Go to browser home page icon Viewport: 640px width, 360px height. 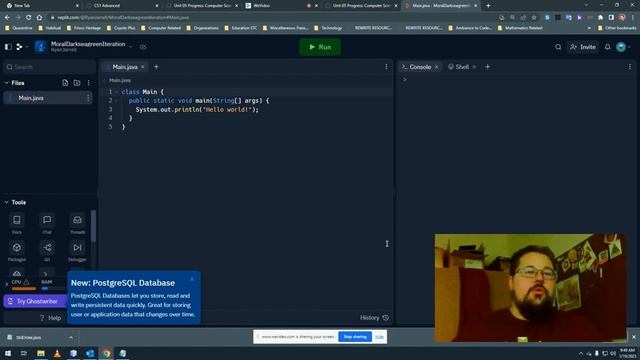(x=39, y=18)
